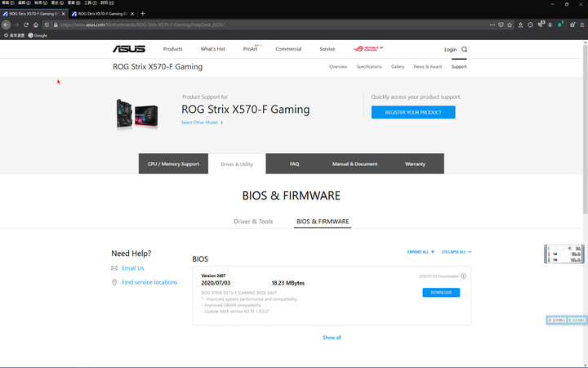Go back to the previous page
Image resolution: width=588 pixels, height=368 pixels.
click(x=6, y=25)
